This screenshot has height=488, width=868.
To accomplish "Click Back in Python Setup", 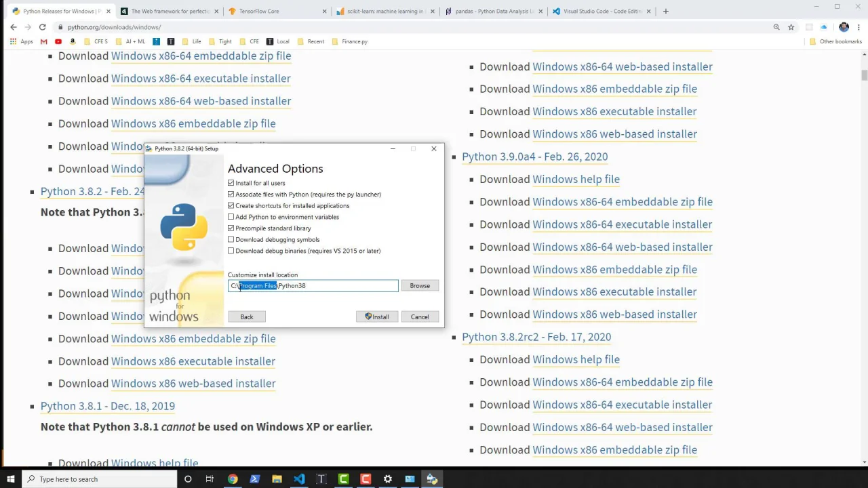I will (247, 317).
